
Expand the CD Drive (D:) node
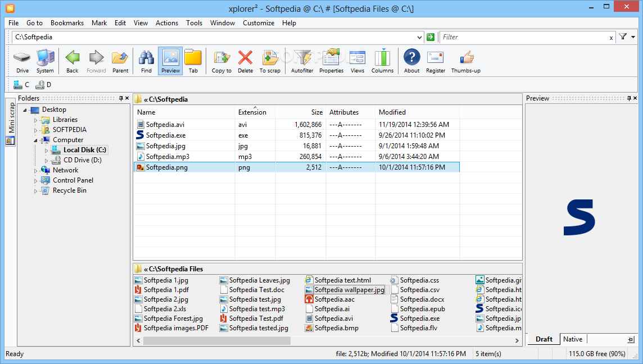coord(46,160)
